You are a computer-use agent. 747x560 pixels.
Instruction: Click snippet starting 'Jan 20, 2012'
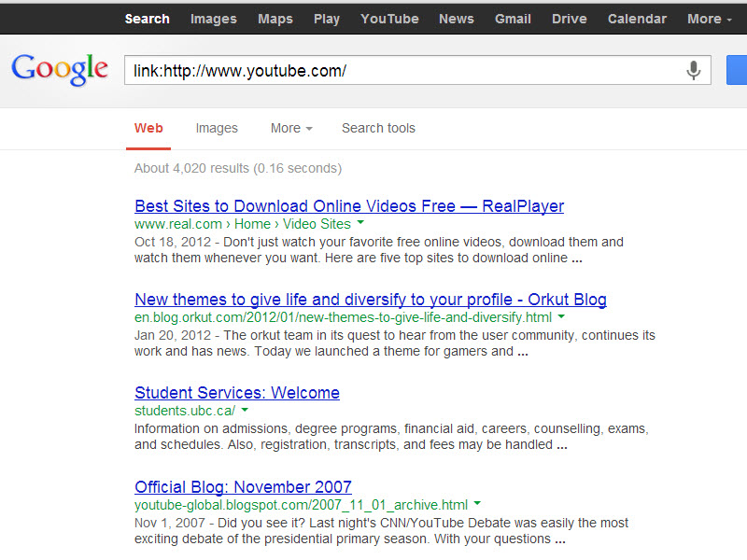click(x=395, y=343)
